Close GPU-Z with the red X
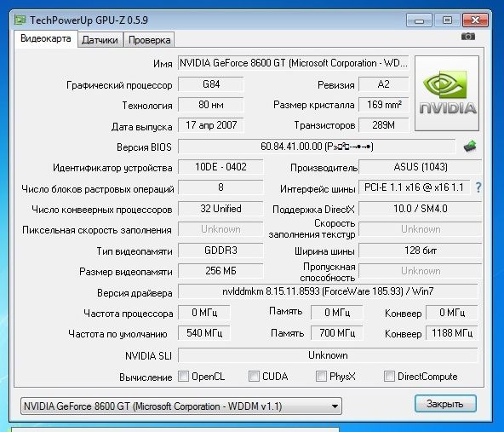 coord(475,20)
